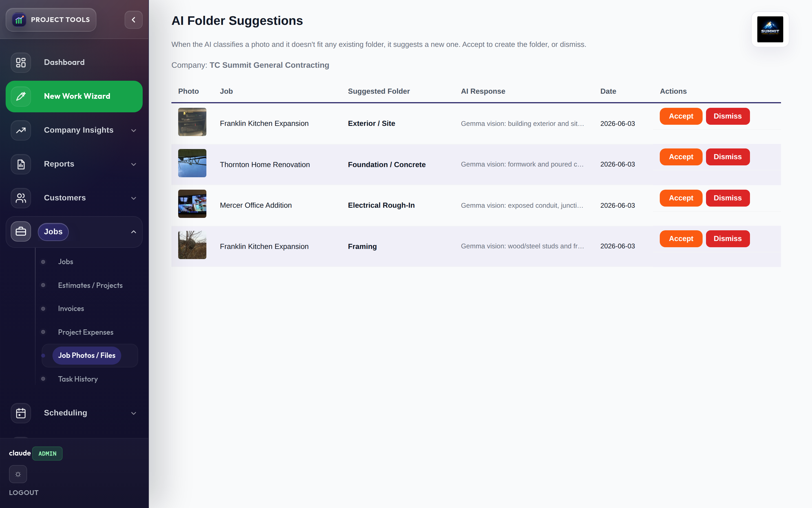Click the Jobs pill label

tap(53, 232)
